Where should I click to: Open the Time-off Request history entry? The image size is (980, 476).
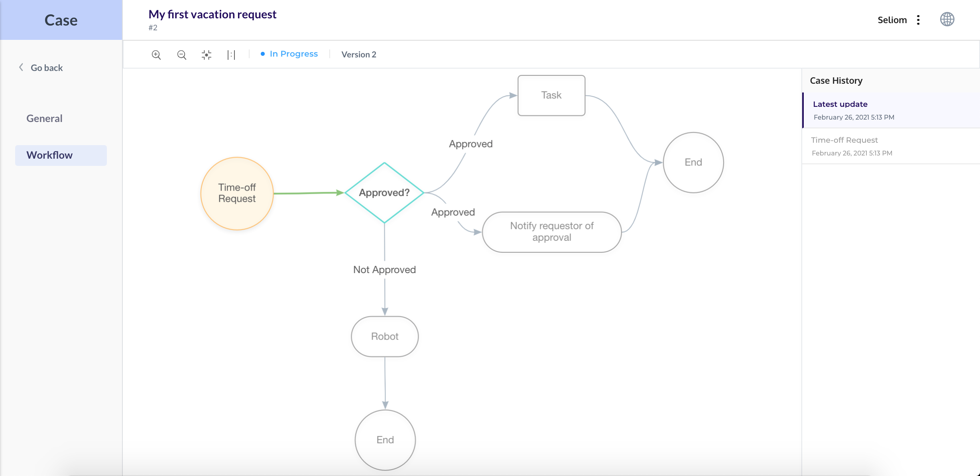click(891, 146)
